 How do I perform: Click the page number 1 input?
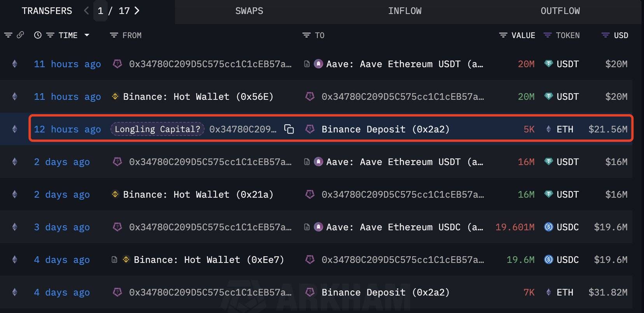tap(100, 10)
